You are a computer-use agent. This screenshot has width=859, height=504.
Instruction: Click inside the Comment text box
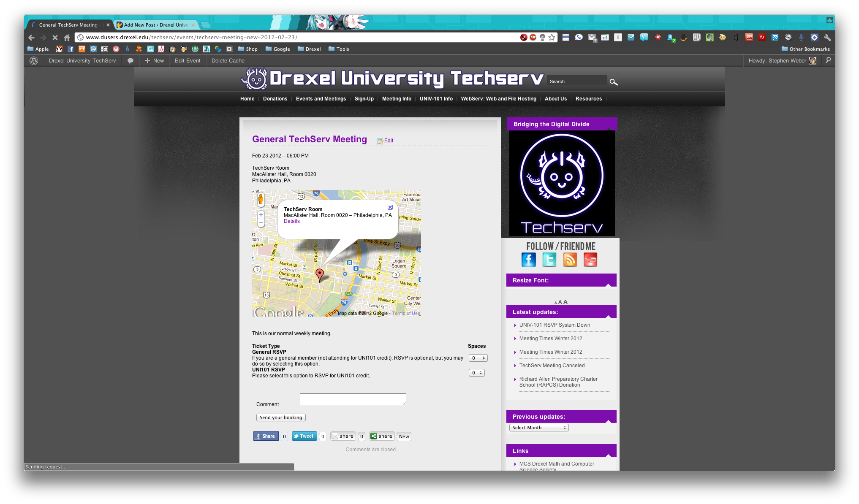click(353, 400)
